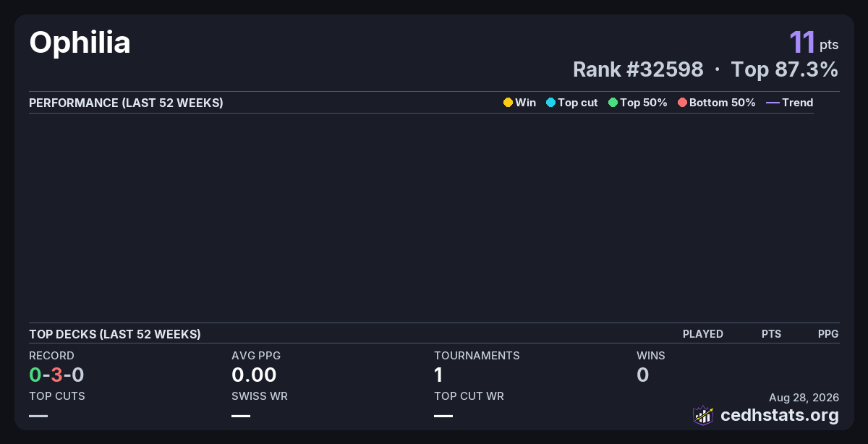The height and width of the screenshot is (444, 868).
Task: Click the purple Trend line marker
Action: pos(773,103)
